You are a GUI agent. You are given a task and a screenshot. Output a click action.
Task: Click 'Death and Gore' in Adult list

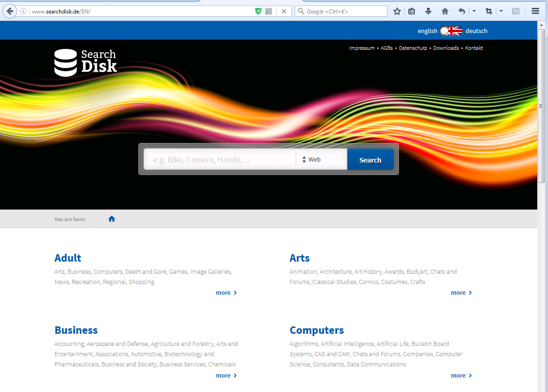(146, 272)
